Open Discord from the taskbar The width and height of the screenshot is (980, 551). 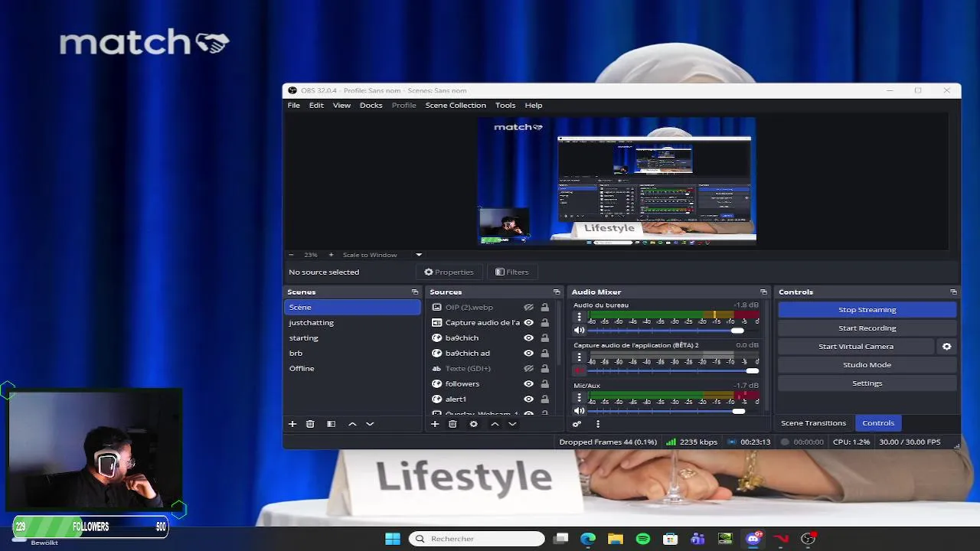[x=753, y=539]
